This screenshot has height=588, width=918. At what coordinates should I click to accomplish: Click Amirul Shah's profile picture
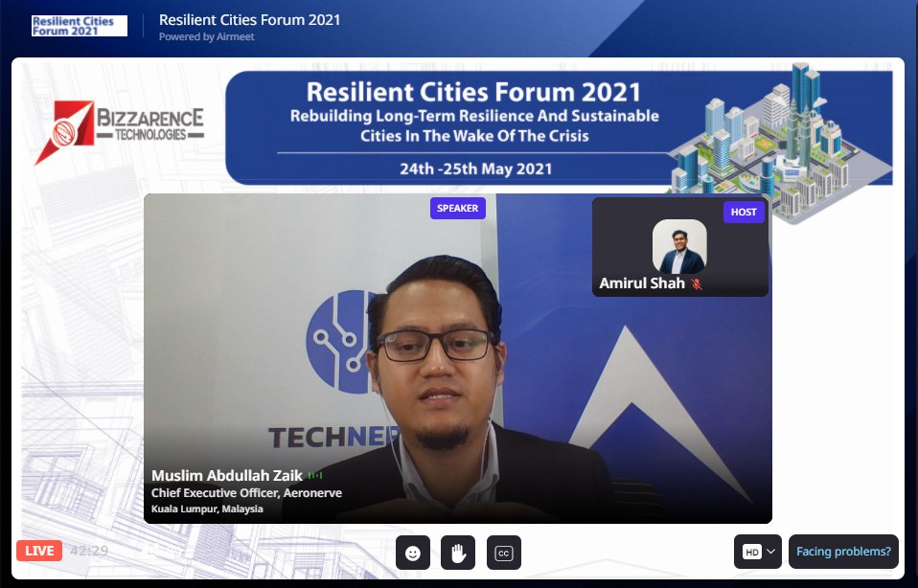pos(679,246)
